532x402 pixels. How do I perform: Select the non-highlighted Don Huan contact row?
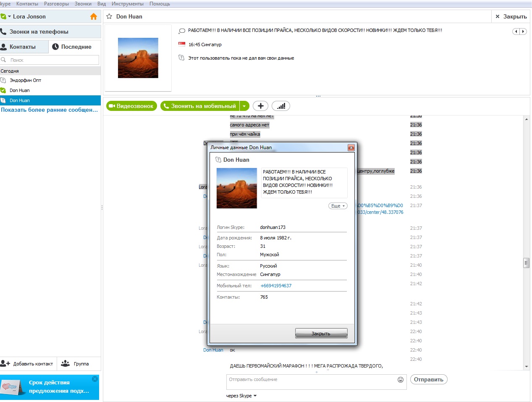click(x=50, y=90)
